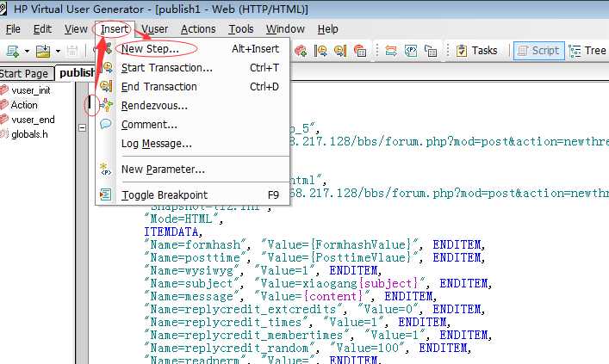
Task: Click the icon left of Tasks handle
Action: (x=431, y=51)
